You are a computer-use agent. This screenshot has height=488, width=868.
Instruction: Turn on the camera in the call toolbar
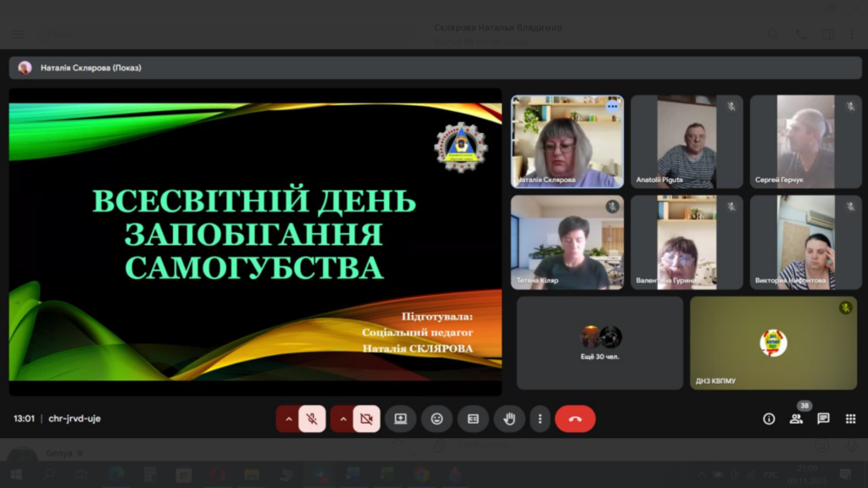[366, 419]
